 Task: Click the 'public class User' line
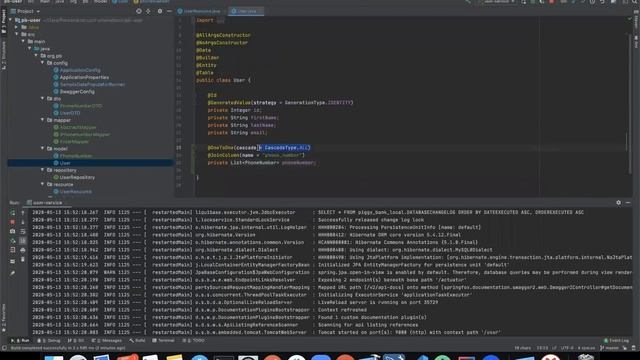pyautogui.click(x=223, y=80)
